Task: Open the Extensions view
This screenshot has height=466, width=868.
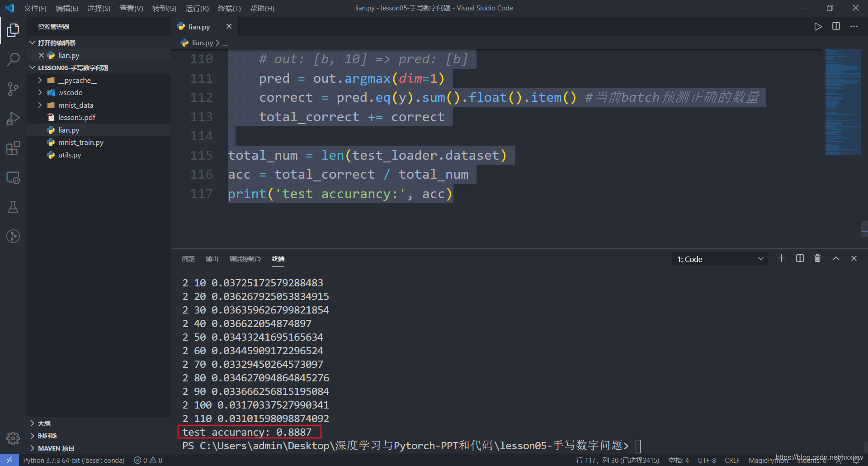Action: (x=13, y=148)
